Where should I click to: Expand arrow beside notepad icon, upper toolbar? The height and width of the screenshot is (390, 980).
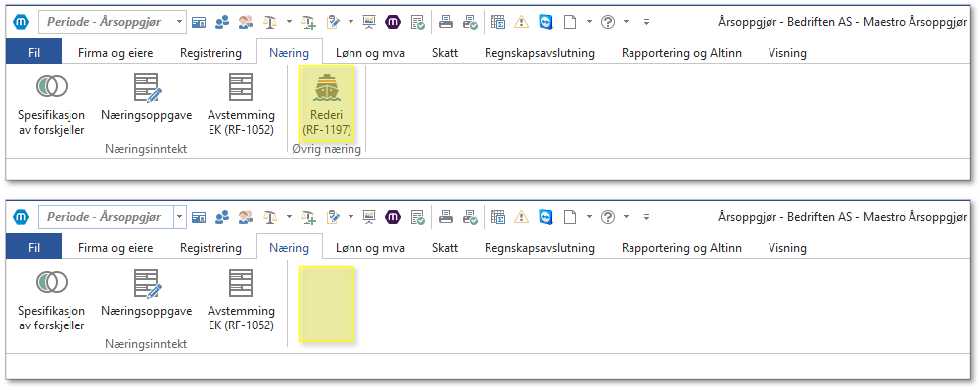[351, 23]
